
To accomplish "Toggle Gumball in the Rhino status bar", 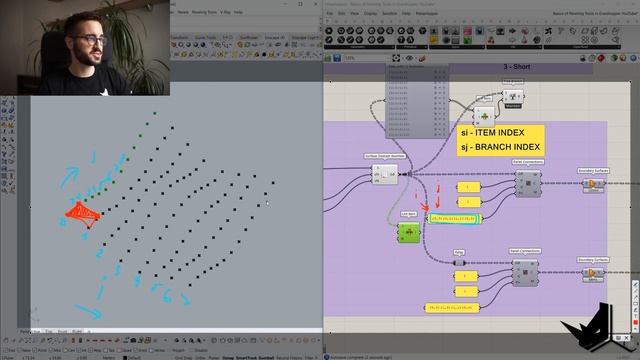I will [x=267, y=358].
